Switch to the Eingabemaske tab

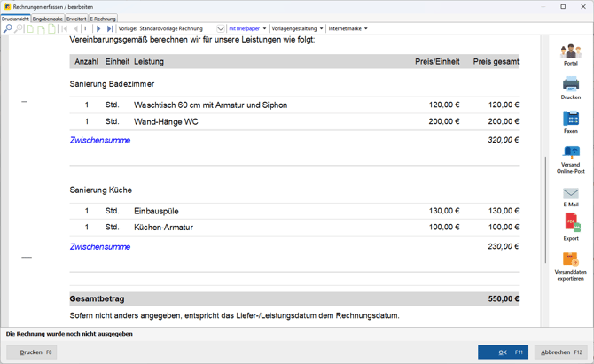[x=47, y=19]
